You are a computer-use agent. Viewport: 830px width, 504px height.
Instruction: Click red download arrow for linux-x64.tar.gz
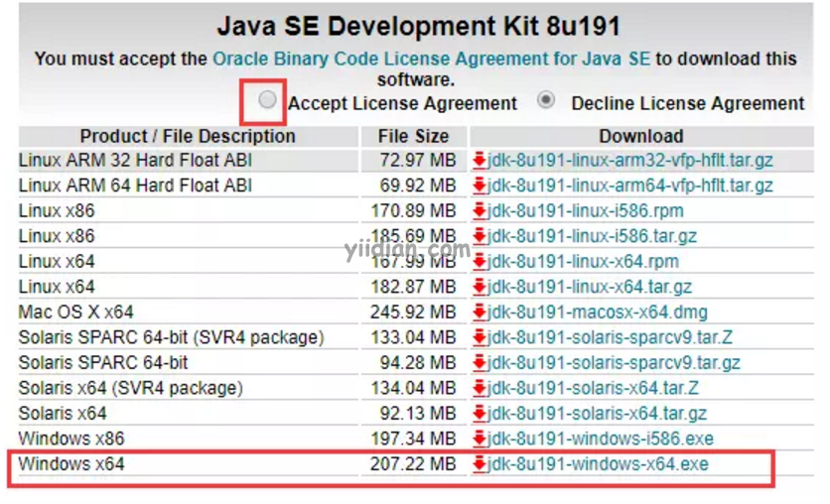click(480, 287)
